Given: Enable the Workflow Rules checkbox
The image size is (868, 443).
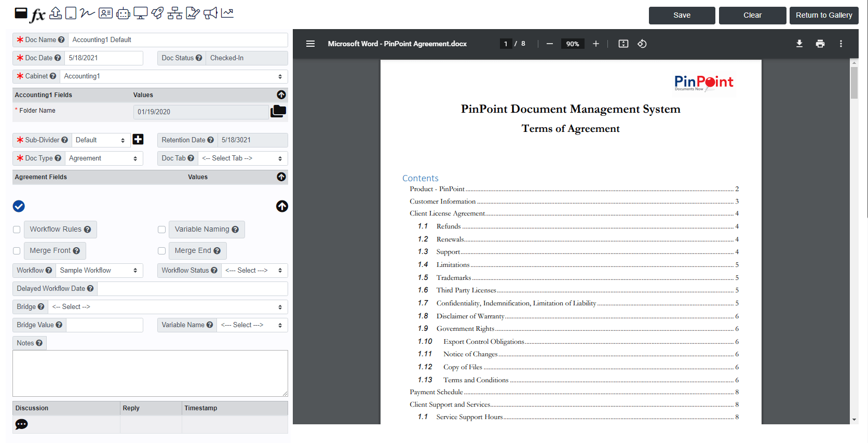Looking at the screenshot, I should coord(17,230).
